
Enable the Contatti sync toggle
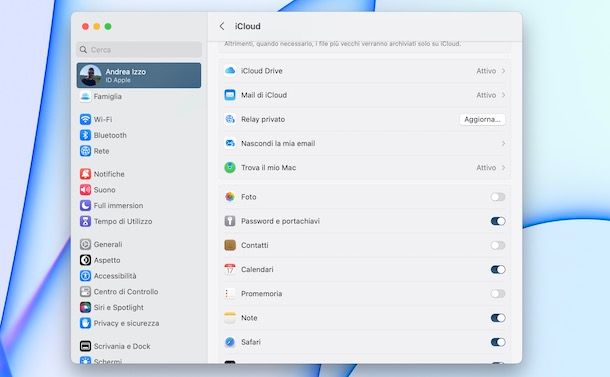498,245
